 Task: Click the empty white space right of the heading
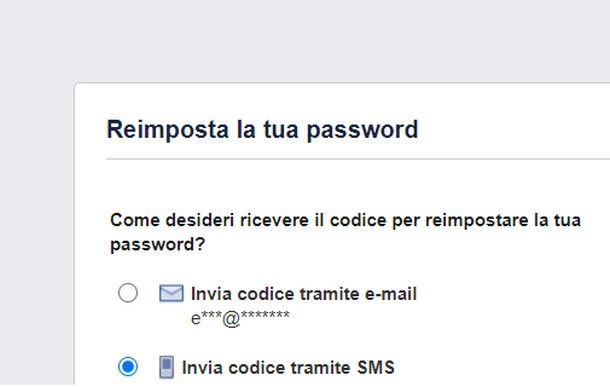click(x=514, y=130)
